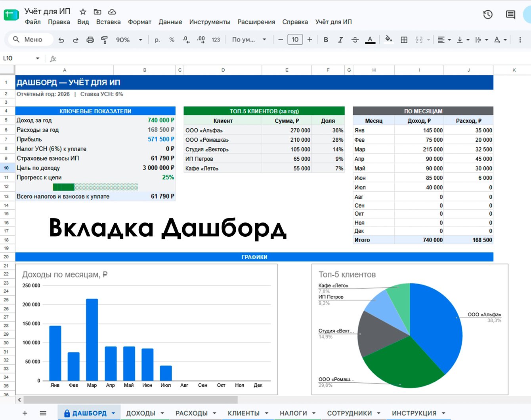Toggle strikethrough formatting

[355, 40]
